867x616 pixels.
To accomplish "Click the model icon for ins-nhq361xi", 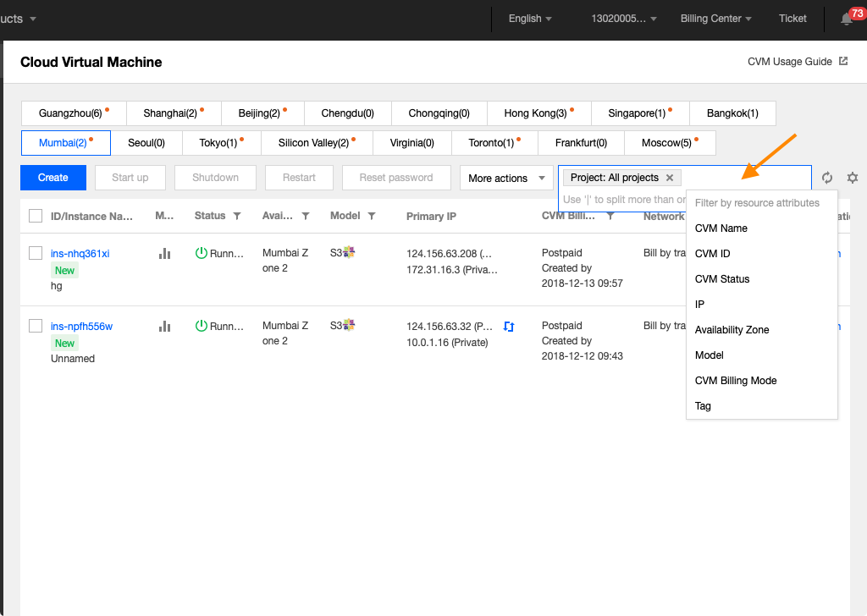I will [349, 252].
